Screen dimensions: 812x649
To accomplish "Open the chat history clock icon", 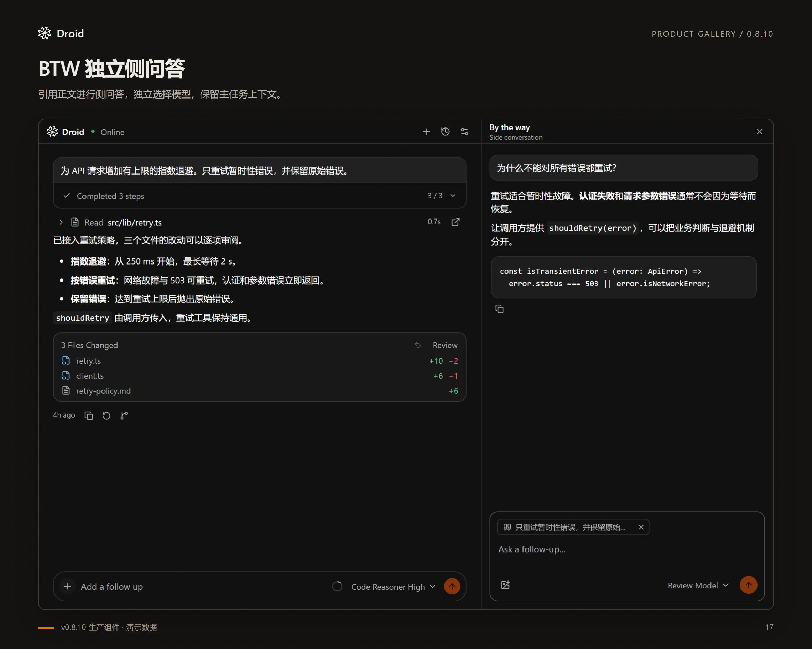I will pos(445,132).
